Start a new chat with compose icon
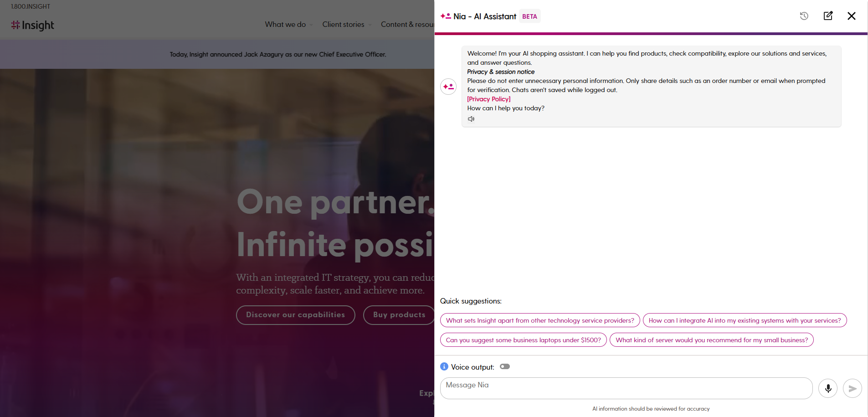 pos(828,16)
